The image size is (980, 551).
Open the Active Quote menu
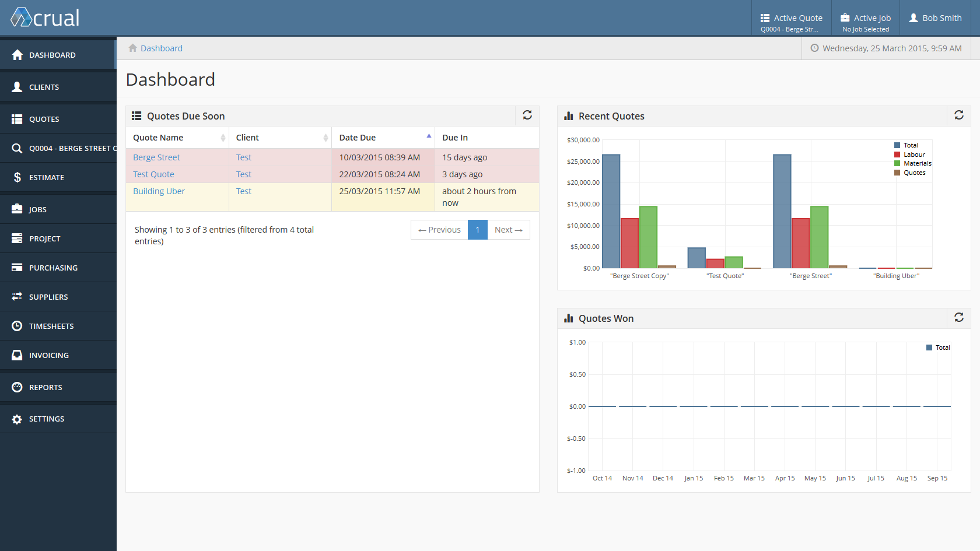[x=791, y=22]
